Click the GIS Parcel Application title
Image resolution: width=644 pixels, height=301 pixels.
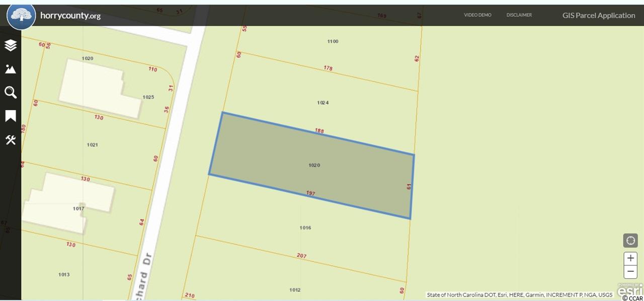coord(599,15)
